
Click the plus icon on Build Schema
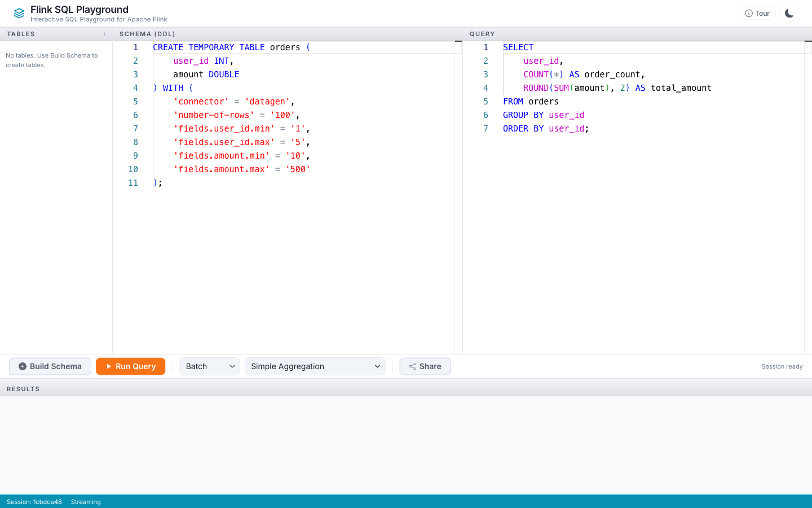(x=23, y=366)
